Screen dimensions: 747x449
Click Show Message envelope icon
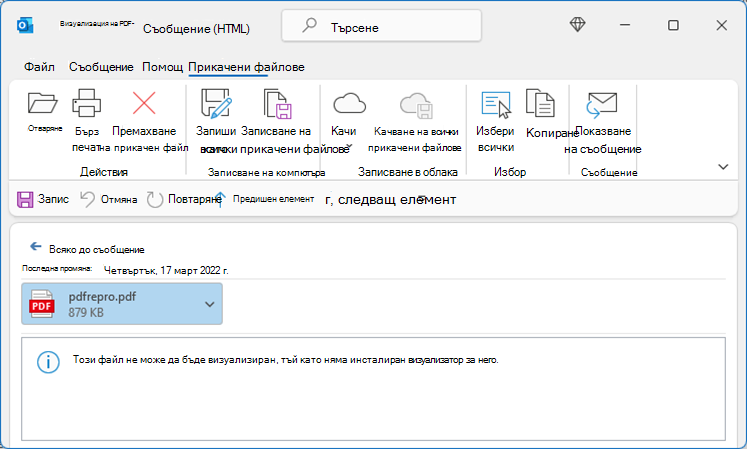602,104
